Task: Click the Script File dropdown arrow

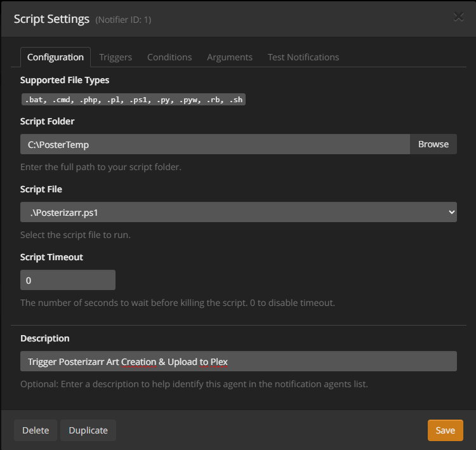Action: (451, 212)
